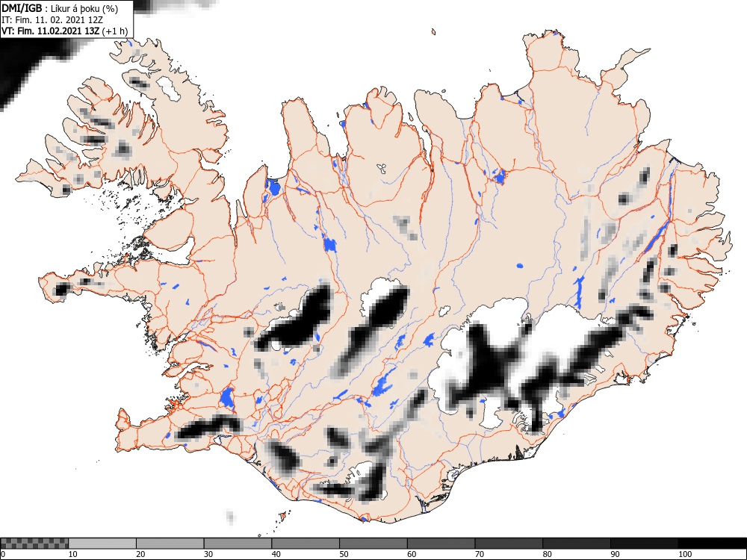Pick the 50–60 dark gray legend segment

[x=373, y=544]
